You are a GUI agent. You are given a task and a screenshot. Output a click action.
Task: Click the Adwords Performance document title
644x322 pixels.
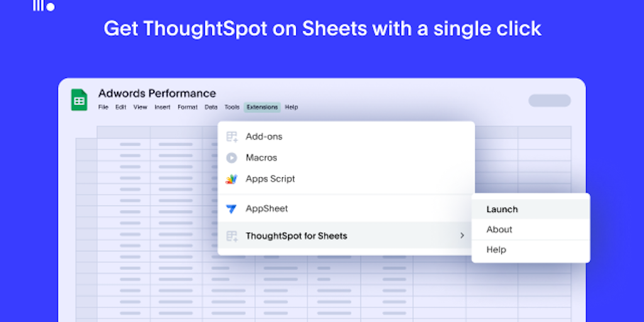pyautogui.click(x=157, y=93)
